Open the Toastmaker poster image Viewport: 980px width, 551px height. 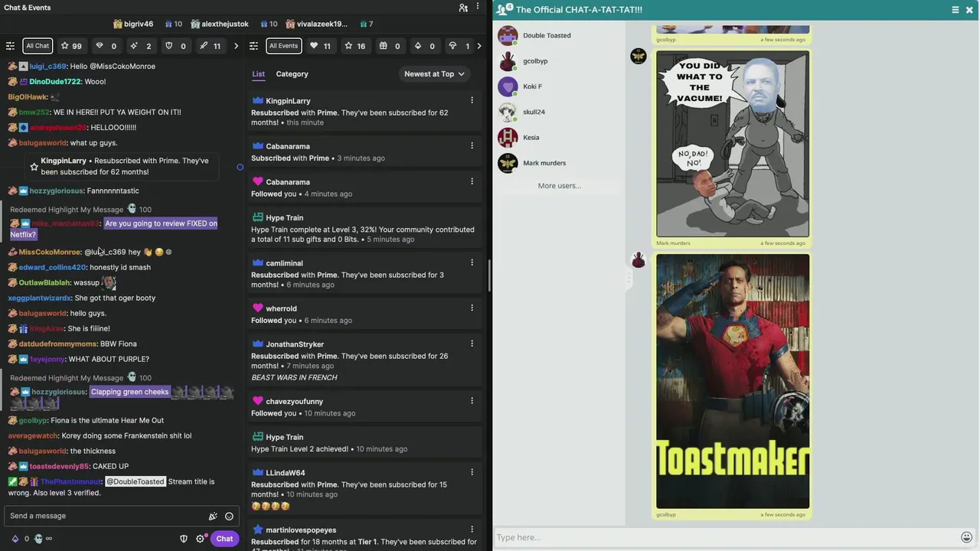coord(733,381)
